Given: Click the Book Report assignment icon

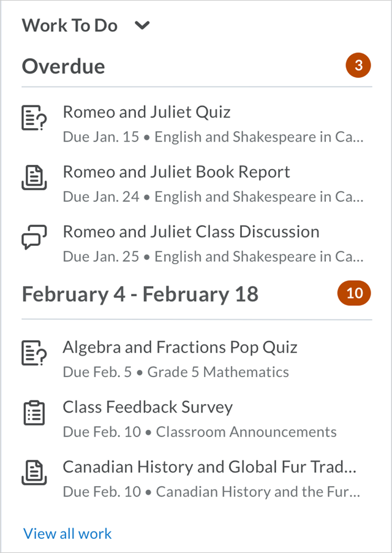Looking at the screenshot, I should click(34, 177).
